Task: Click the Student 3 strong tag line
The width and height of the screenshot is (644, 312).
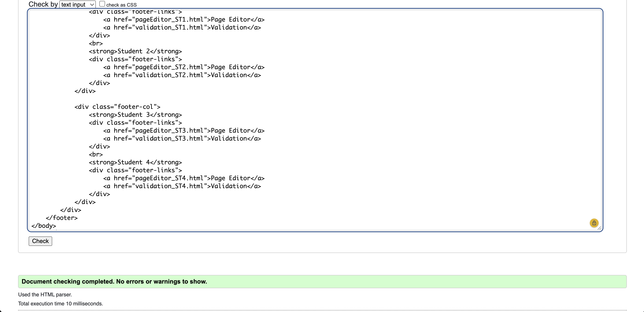Action: point(135,115)
